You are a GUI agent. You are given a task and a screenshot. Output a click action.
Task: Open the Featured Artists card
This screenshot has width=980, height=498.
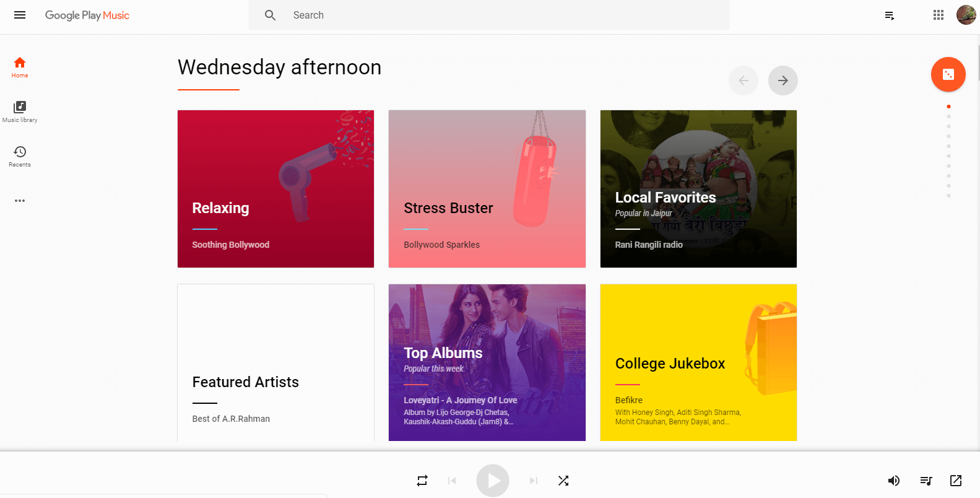point(275,362)
